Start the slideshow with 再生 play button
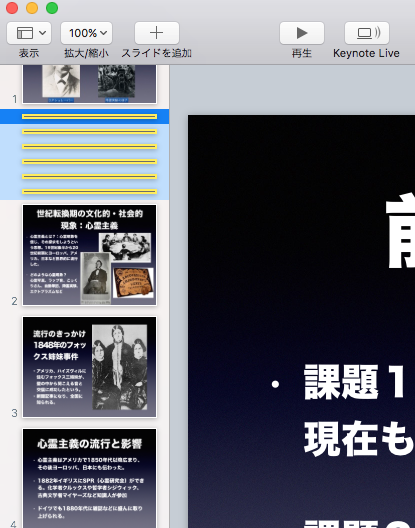Screen dimensions: 415x528 coord(302,33)
